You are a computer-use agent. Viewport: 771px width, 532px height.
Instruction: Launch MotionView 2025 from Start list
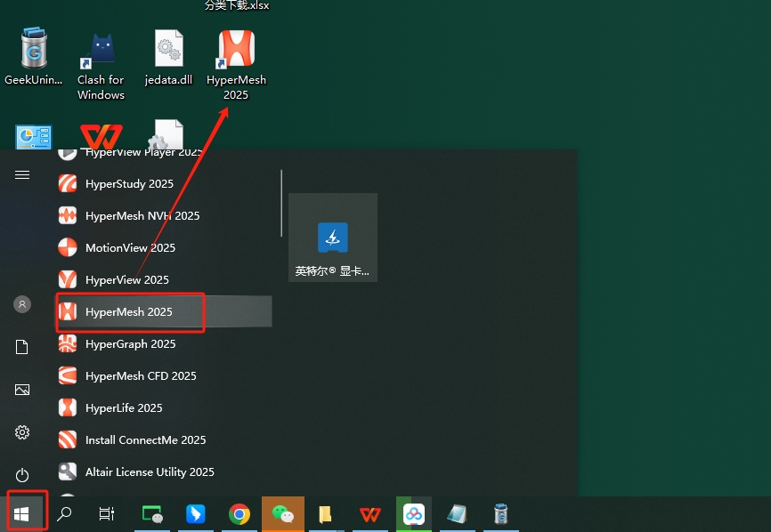point(163,247)
